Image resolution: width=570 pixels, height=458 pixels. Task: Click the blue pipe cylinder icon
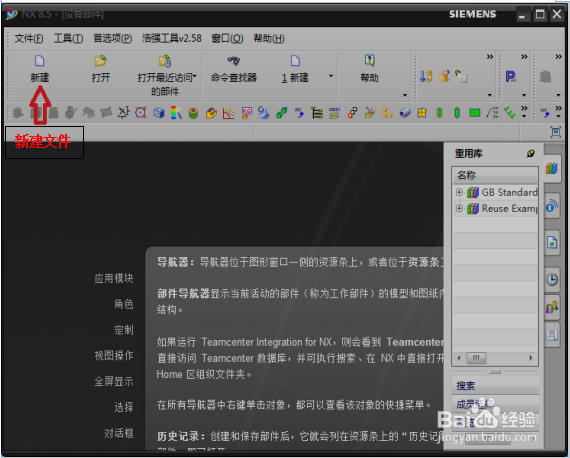click(405, 113)
